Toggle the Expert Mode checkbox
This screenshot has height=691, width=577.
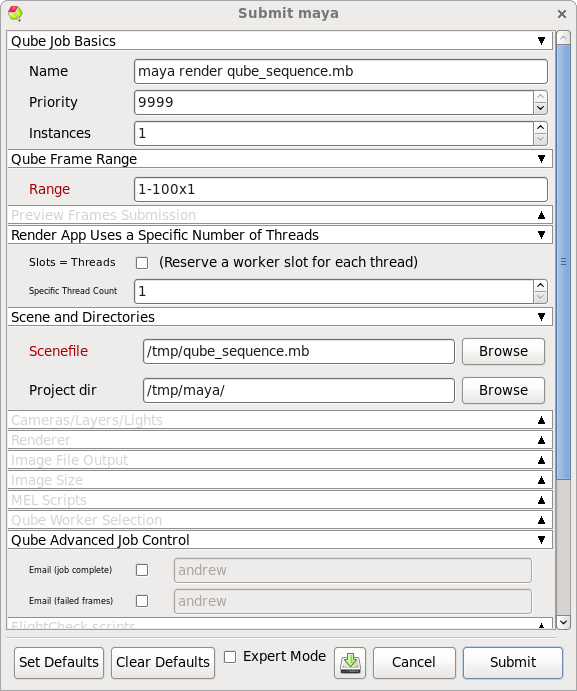[x=230, y=657]
